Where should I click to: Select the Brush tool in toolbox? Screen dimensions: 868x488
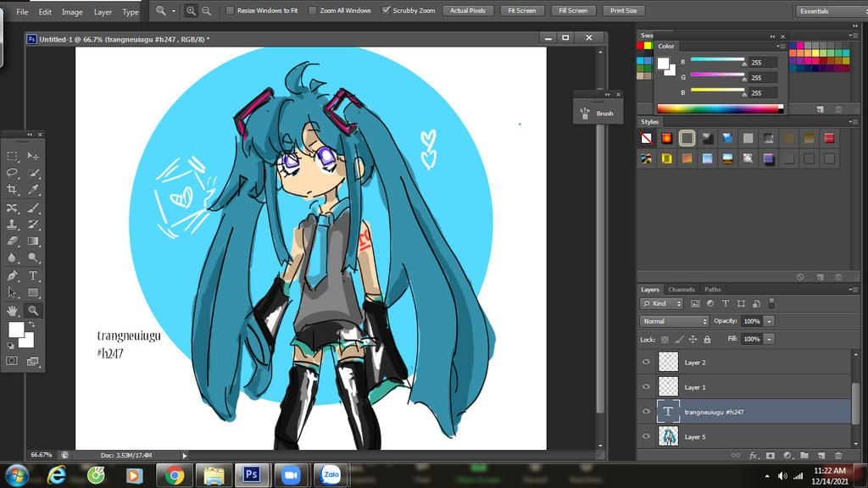click(33, 208)
